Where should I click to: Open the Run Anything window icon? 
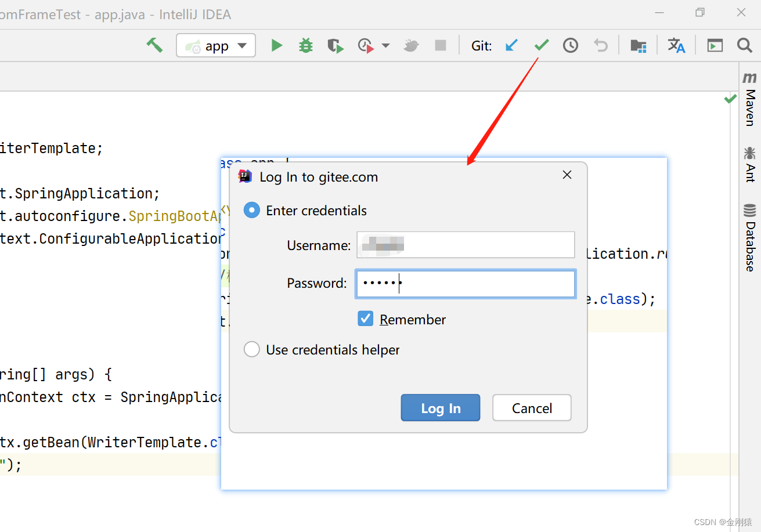[715, 45]
